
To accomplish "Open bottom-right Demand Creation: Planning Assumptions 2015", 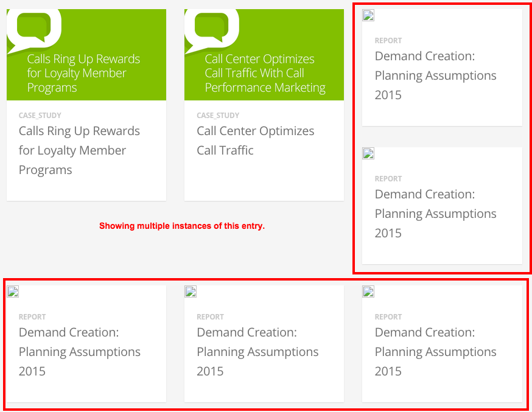I will [435, 352].
